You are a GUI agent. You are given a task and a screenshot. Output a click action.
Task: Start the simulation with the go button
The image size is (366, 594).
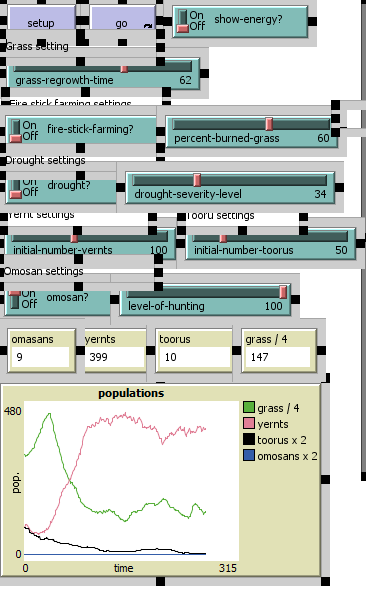pyautogui.click(x=122, y=17)
